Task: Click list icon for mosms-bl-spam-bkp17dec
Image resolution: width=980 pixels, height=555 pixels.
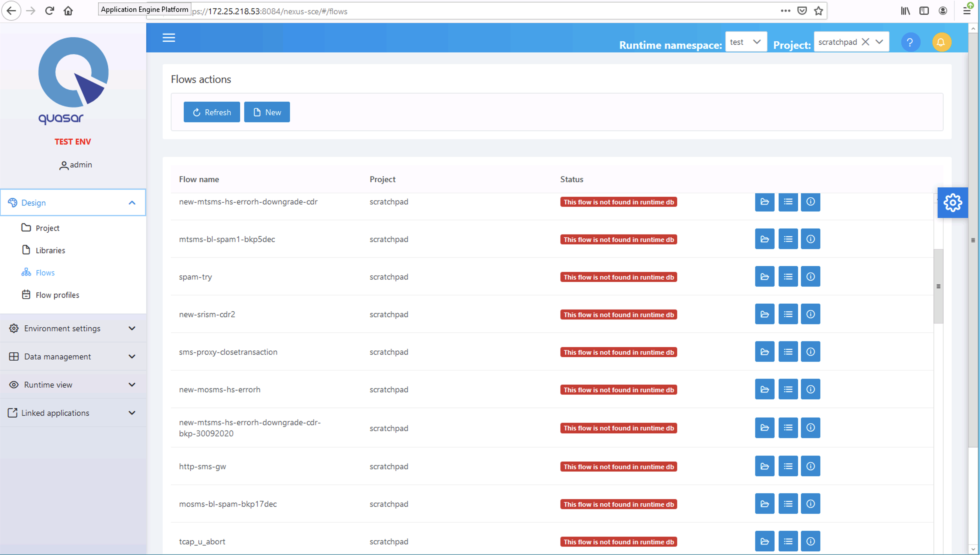Action: click(788, 504)
